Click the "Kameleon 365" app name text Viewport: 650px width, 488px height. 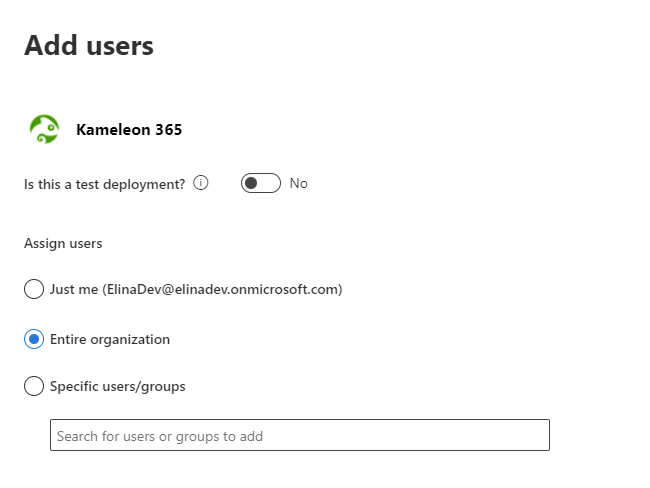(x=129, y=129)
